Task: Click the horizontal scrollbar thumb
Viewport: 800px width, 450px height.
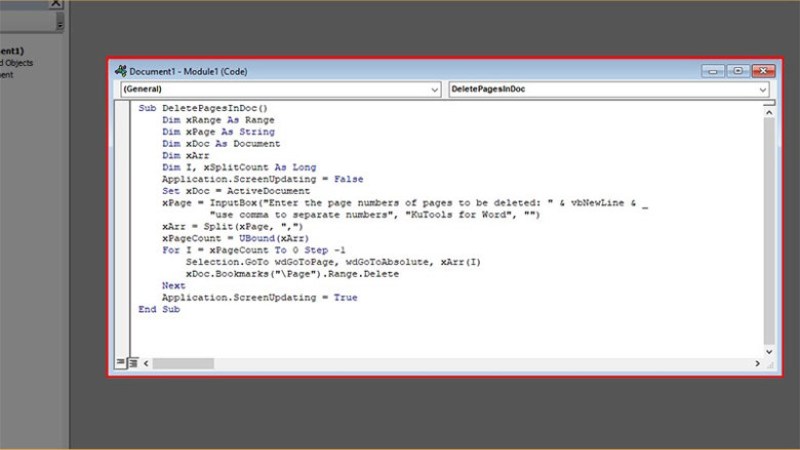Action: click(183, 363)
